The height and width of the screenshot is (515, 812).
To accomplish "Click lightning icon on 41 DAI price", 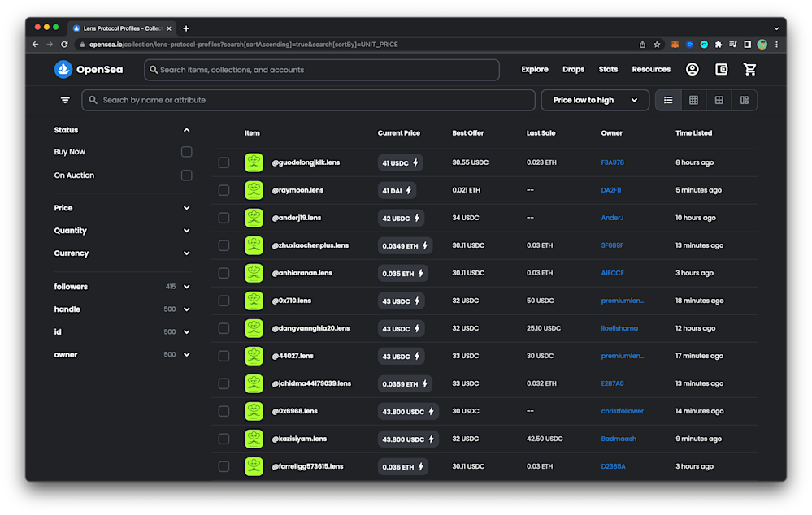I will tap(409, 190).
